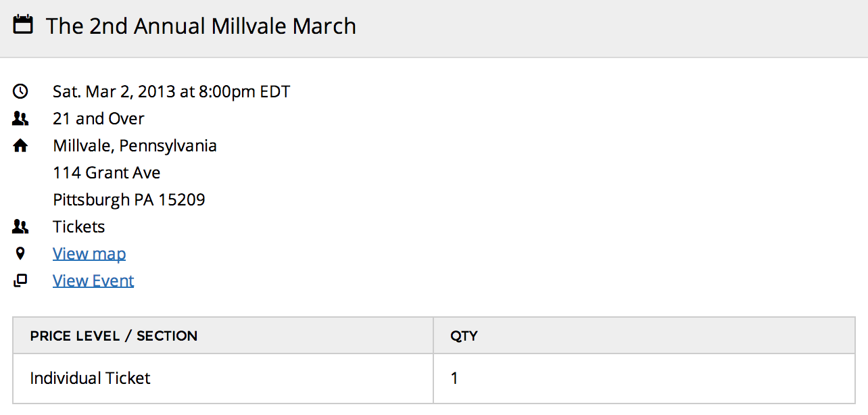868x415 pixels.
Task: Click the event title The 2nd Annual Millvale March
Action: pyautogui.click(x=201, y=26)
